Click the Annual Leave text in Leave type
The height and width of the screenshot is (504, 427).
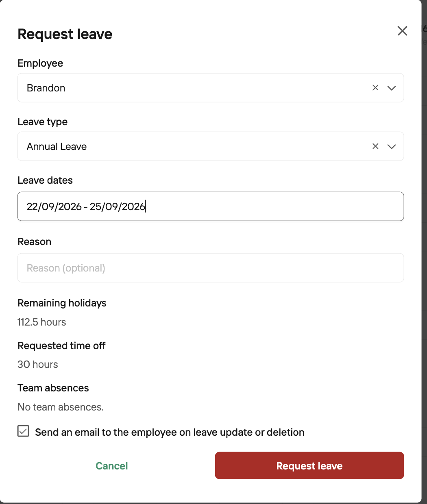click(x=57, y=147)
